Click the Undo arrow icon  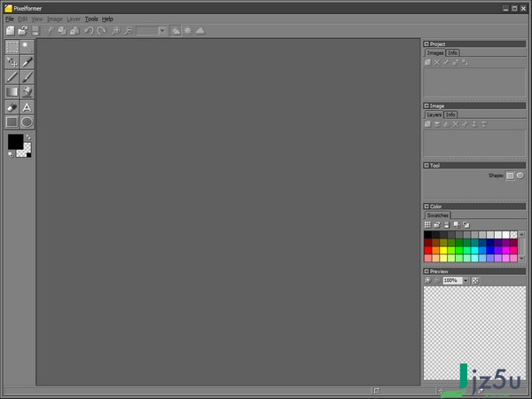(89, 31)
